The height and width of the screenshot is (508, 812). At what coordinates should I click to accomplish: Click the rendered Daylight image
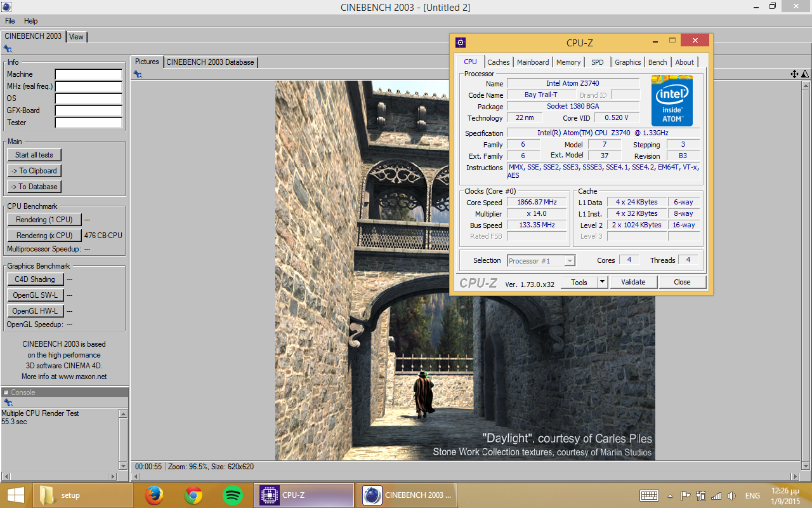(465, 271)
